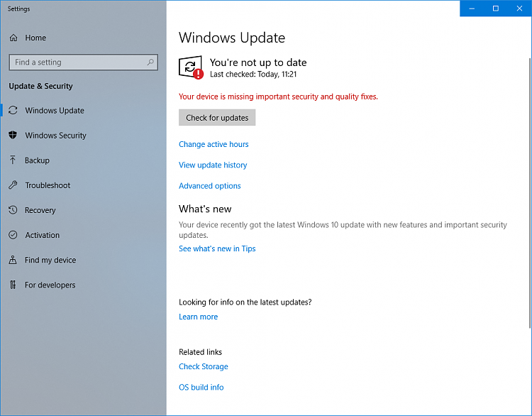Click the Windows Update sync arrows icon
The image size is (532, 416).
13,110
